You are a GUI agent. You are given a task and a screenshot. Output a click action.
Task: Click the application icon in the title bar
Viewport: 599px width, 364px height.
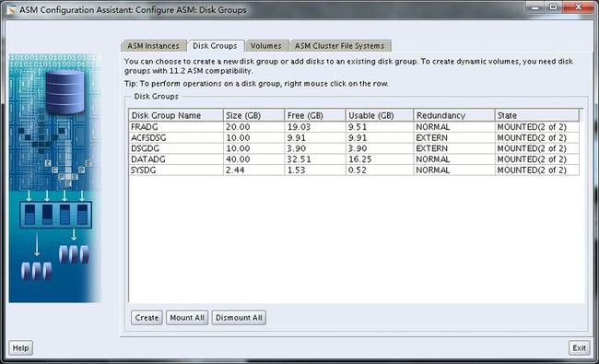pyautogui.click(x=11, y=10)
